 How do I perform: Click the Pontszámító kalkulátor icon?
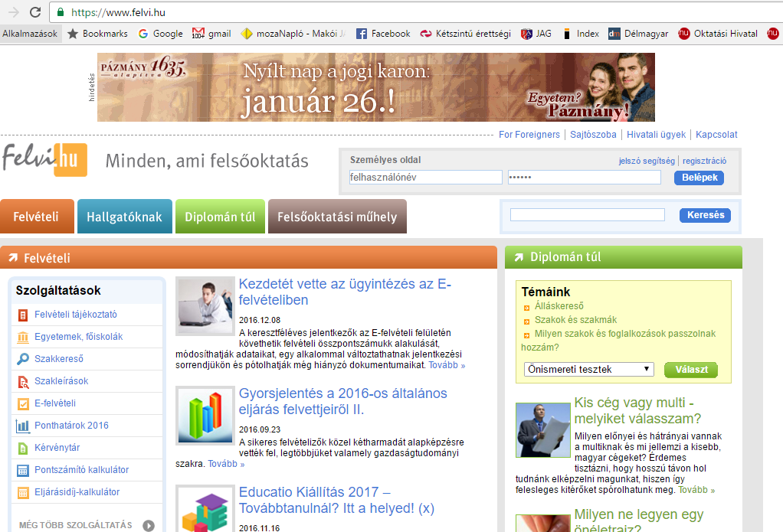tap(23, 470)
